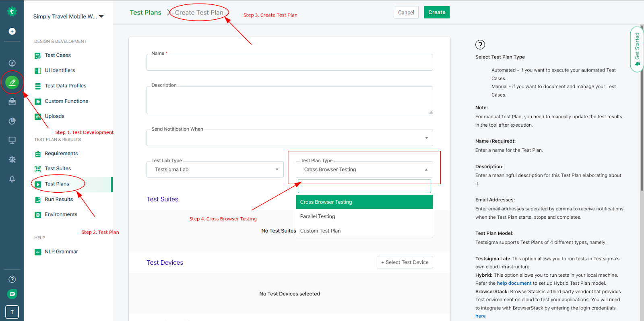This screenshot has height=321, width=644.
Task: Click the Testsigma logo icon
Action: click(x=12, y=12)
